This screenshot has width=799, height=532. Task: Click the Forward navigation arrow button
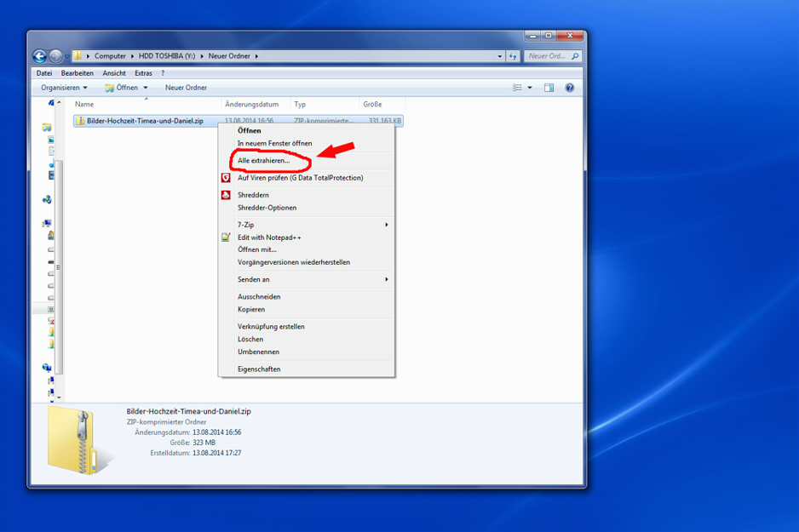click(55, 56)
